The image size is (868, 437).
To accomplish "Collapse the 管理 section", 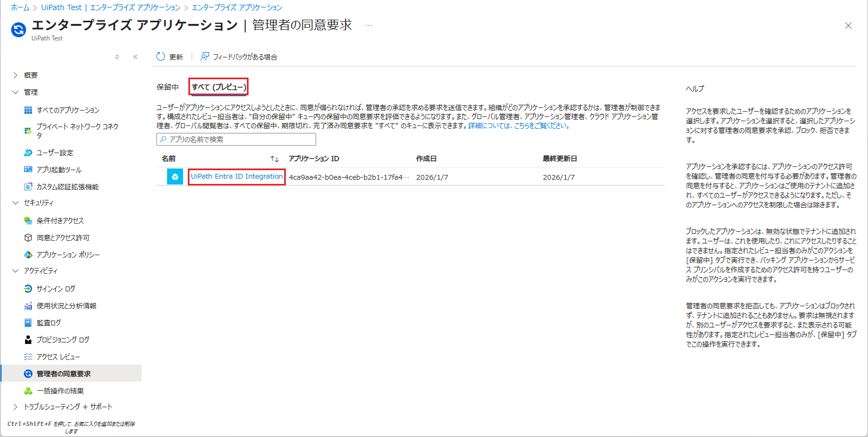I will (15, 92).
